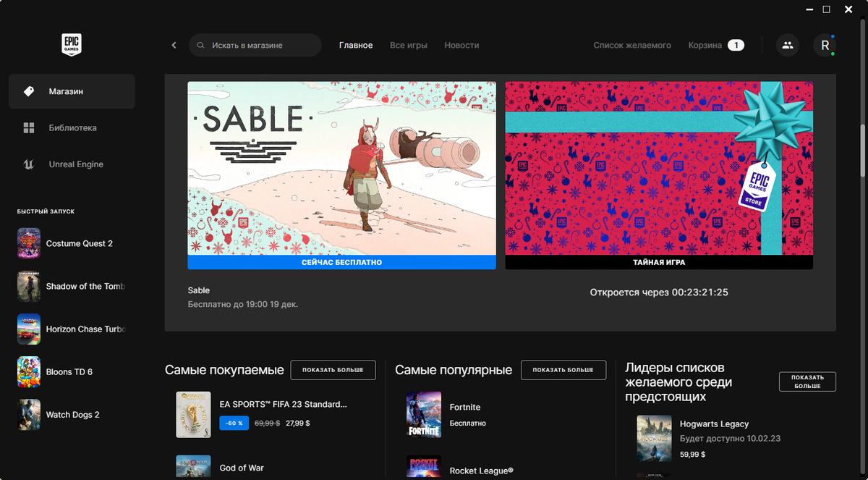Click the Watch Dogs 2 label
868x480 pixels.
pyautogui.click(x=73, y=415)
